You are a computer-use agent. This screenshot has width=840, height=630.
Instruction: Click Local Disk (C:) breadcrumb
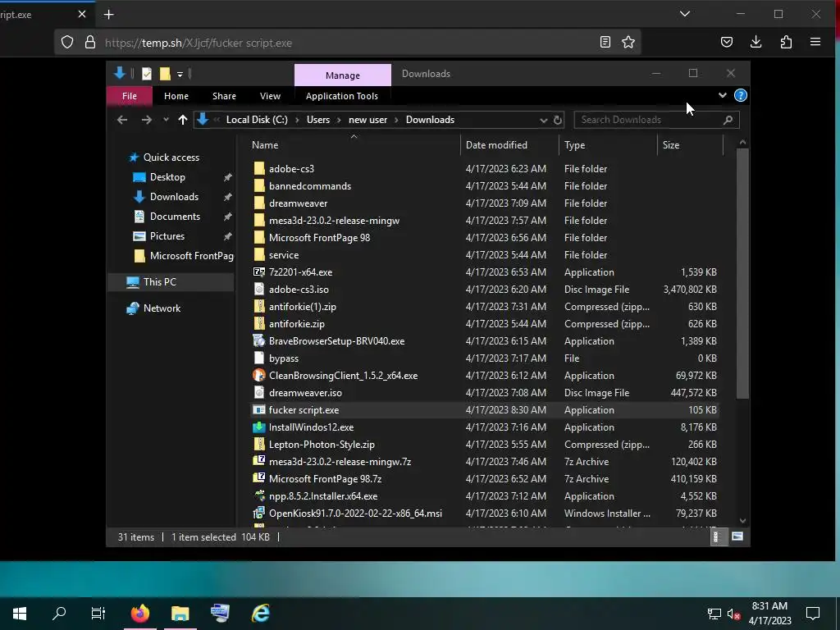pos(257,120)
